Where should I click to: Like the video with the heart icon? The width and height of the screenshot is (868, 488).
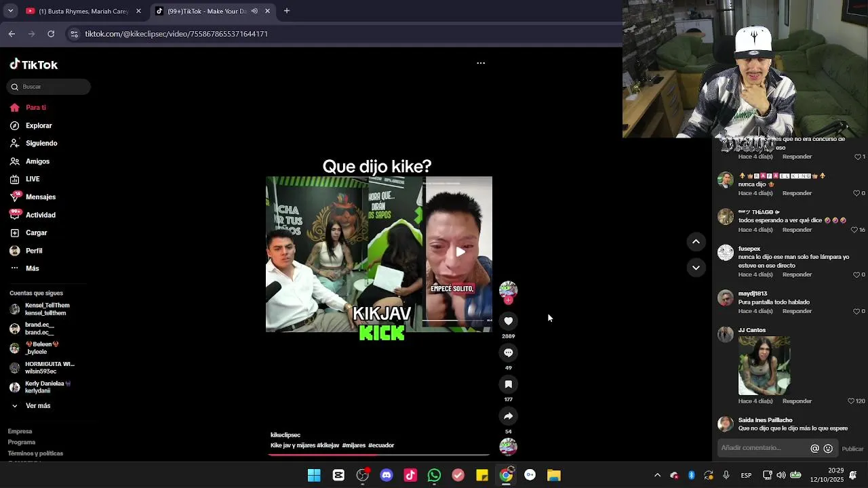click(x=508, y=321)
